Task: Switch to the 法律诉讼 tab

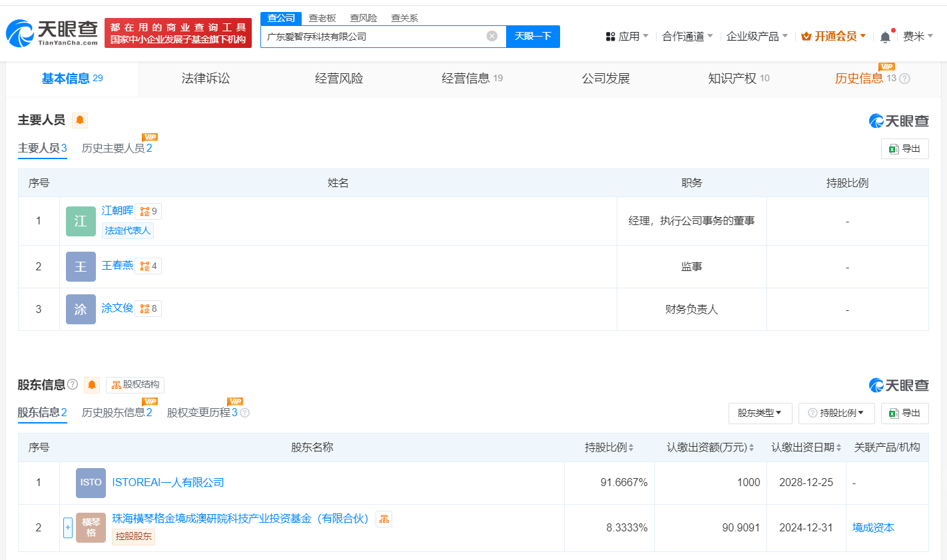Action: click(205, 79)
